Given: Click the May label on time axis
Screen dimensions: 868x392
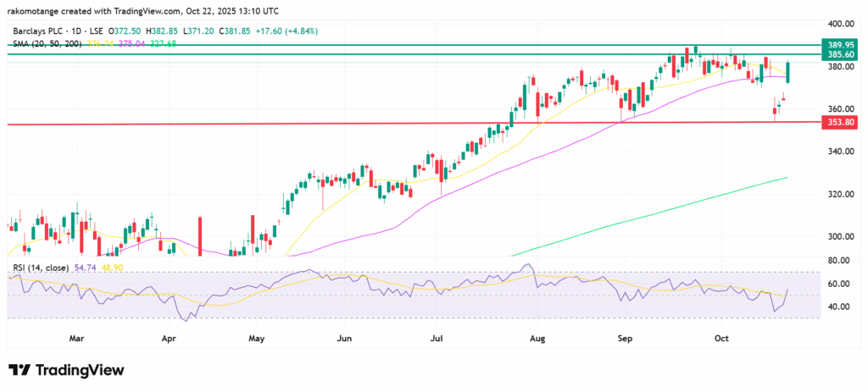Looking at the screenshot, I should [x=258, y=339].
